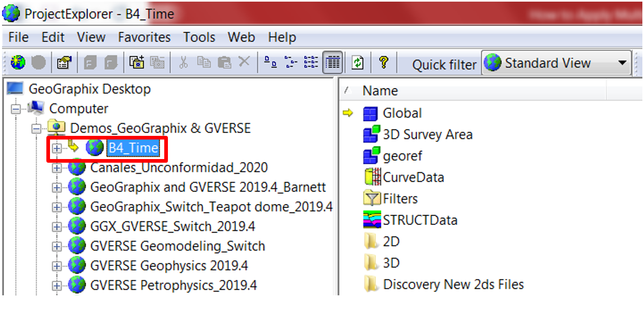Image resolution: width=644 pixels, height=312 pixels.
Task: Click the Paste clipboard icon
Action: [224, 62]
